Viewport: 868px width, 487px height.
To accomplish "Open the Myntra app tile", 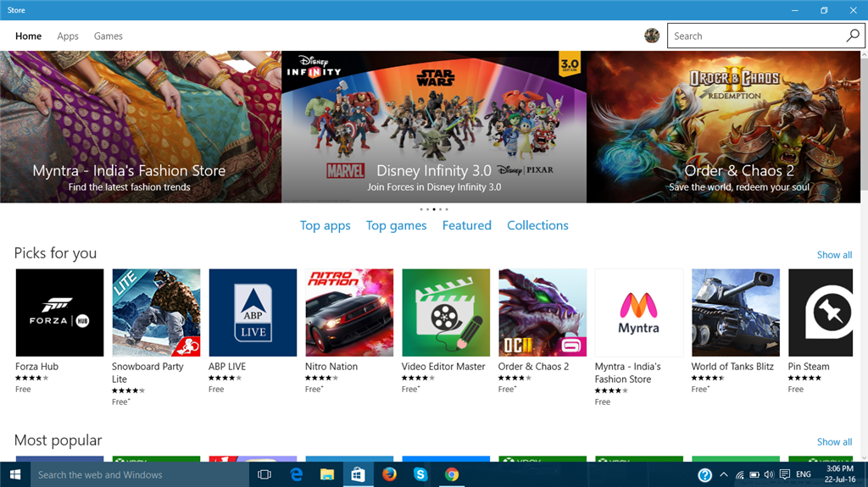I will tap(639, 313).
